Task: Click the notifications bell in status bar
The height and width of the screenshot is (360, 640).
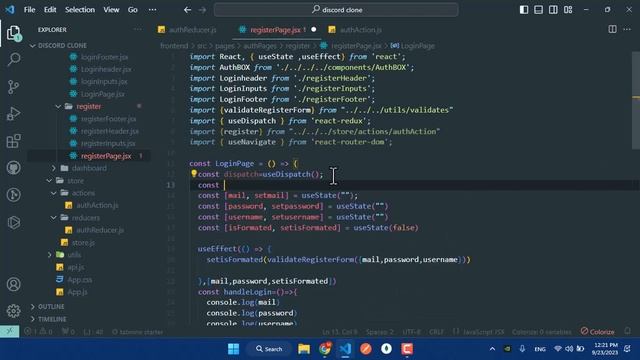Action: point(627,331)
